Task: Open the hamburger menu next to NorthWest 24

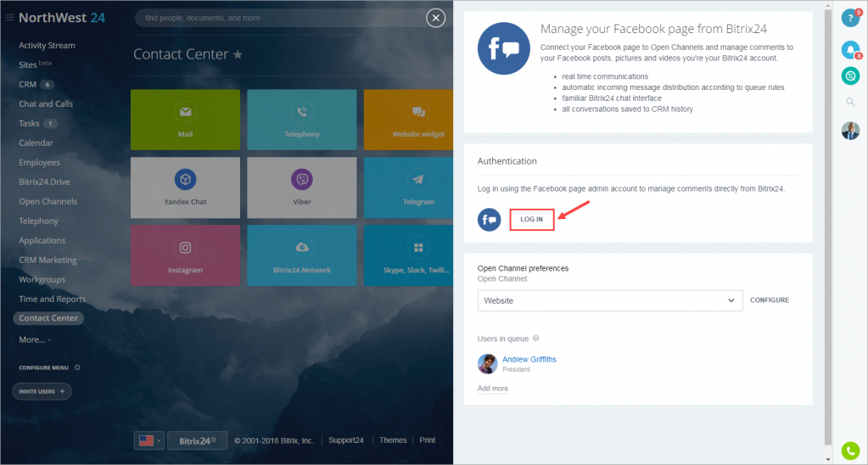Action: [9, 18]
